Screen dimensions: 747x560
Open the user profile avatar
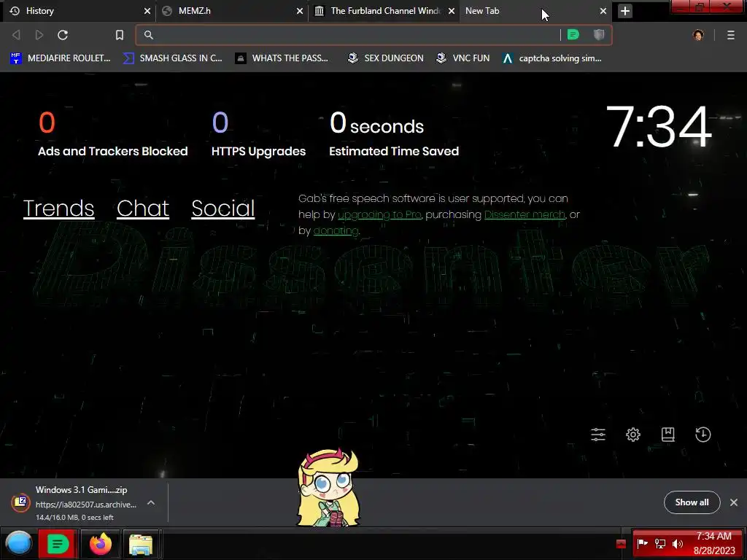pos(698,35)
